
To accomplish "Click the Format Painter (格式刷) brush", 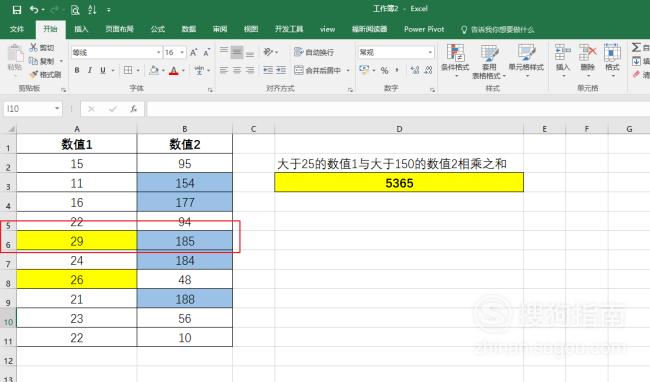I will (45, 75).
